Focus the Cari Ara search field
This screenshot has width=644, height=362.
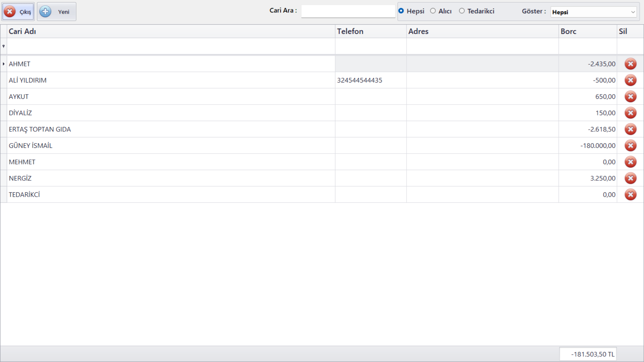pos(348,11)
